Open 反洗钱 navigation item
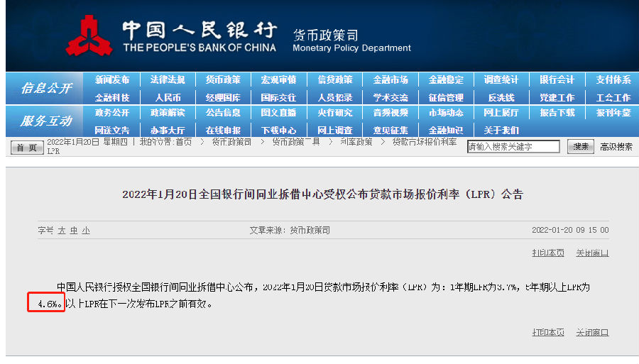This screenshot has height=364, width=639. coord(501,98)
